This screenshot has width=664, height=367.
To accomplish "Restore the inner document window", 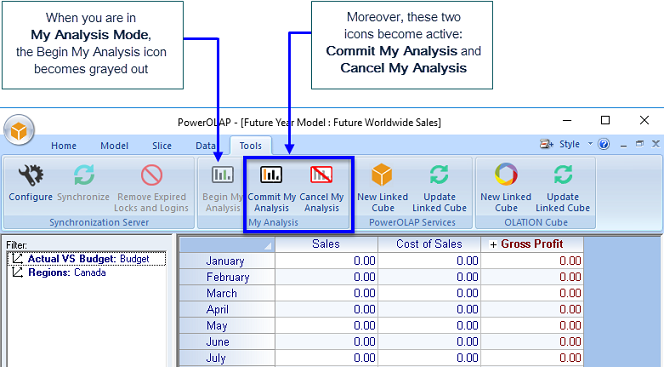I will 639,144.
